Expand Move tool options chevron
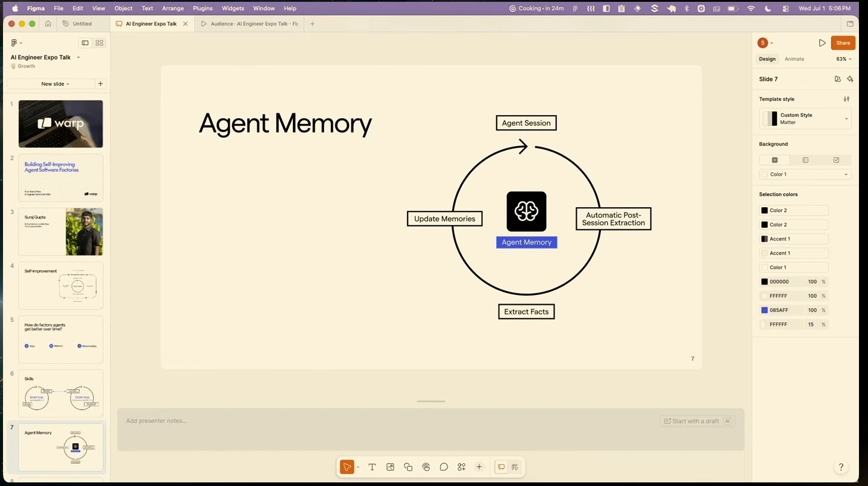 pyautogui.click(x=358, y=467)
